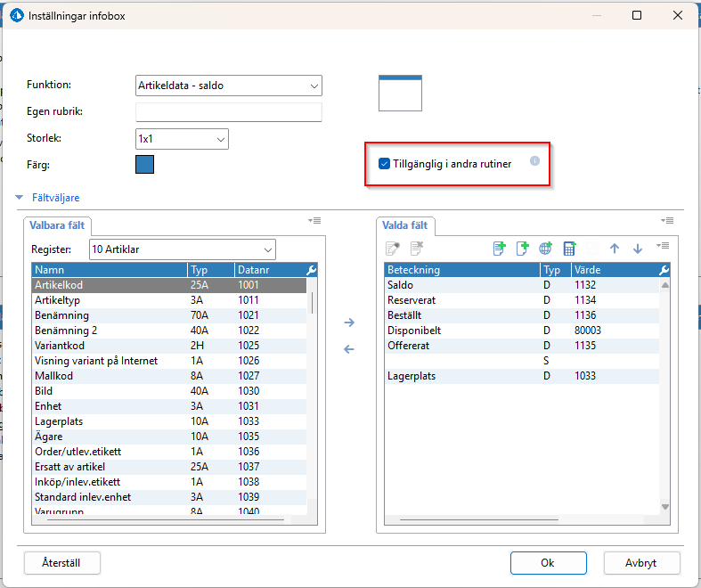Click the info icon beside Tillgänglig checkbox
The height and width of the screenshot is (588, 701).
click(x=535, y=161)
